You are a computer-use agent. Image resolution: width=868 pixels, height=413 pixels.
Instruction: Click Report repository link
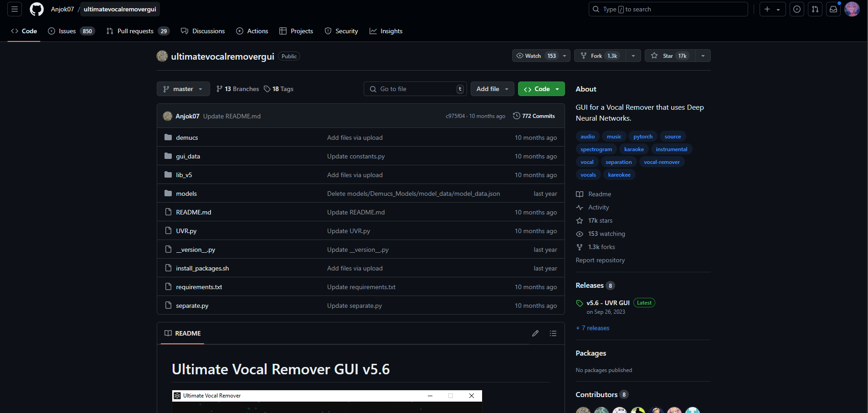pyautogui.click(x=600, y=260)
